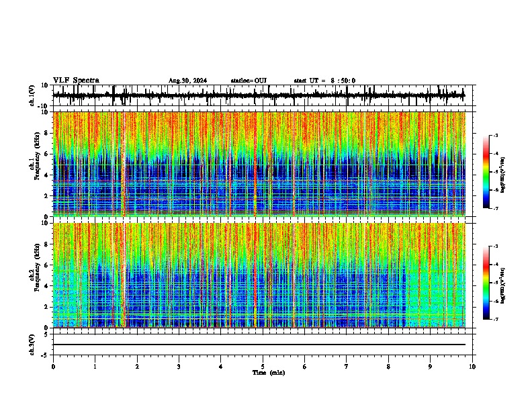Click the "6" kHz tick on ch.2 frequency axis
532x411 pixels.
(46, 265)
